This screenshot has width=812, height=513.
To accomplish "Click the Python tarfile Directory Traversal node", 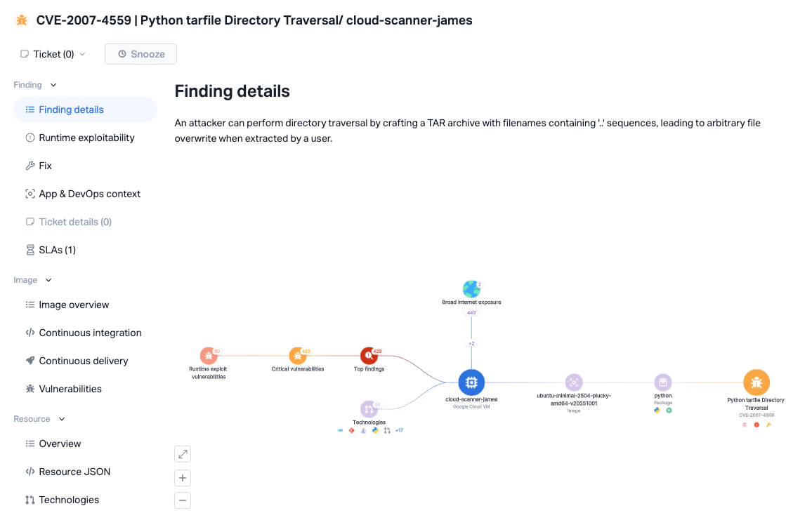I will (x=756, y=382).
